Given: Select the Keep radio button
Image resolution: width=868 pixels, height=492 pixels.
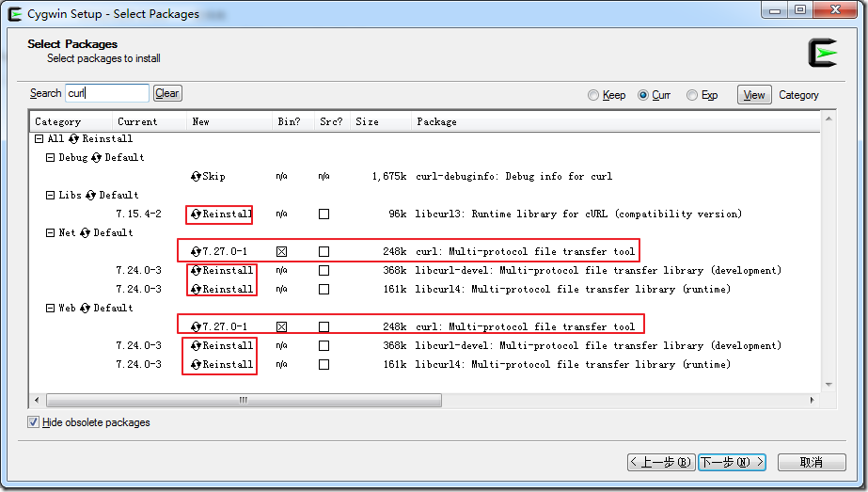Looking at the screenshot, I should coord(593,95).
